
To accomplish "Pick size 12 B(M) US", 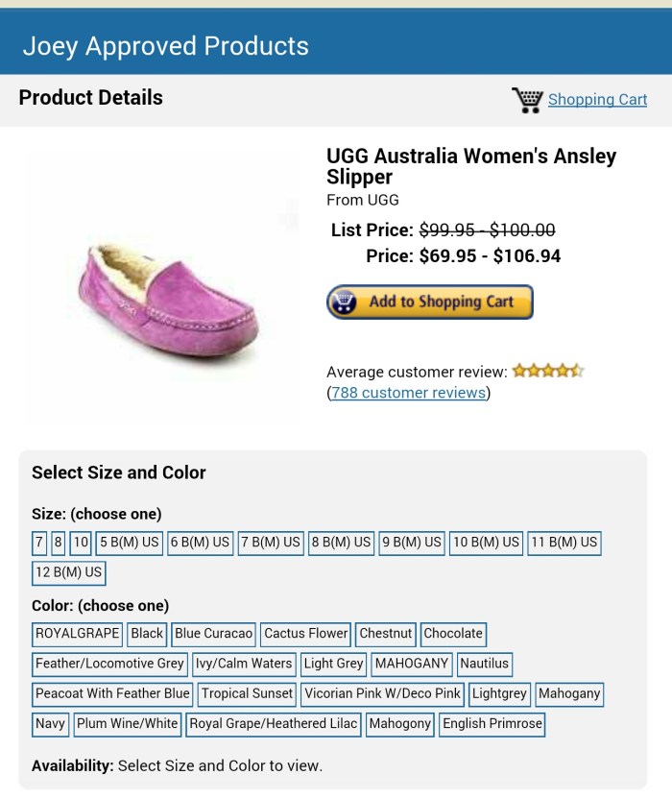I will (x=68, y=572).
